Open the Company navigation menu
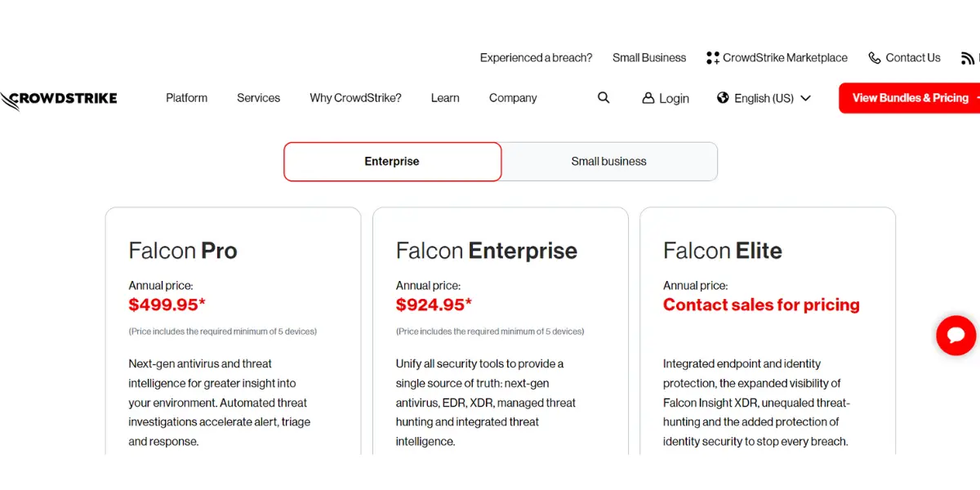The height and width of the screenshot is (490, 980). coord(513,98)
